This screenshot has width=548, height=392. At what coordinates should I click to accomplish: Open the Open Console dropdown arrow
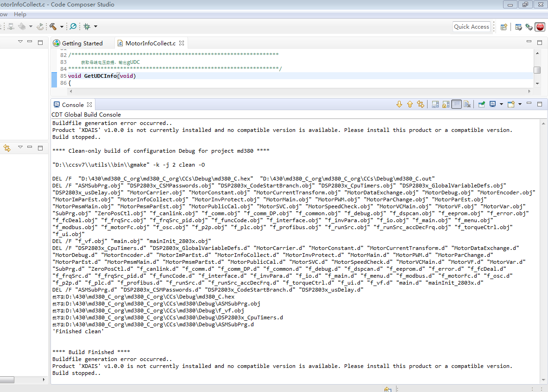520,104
